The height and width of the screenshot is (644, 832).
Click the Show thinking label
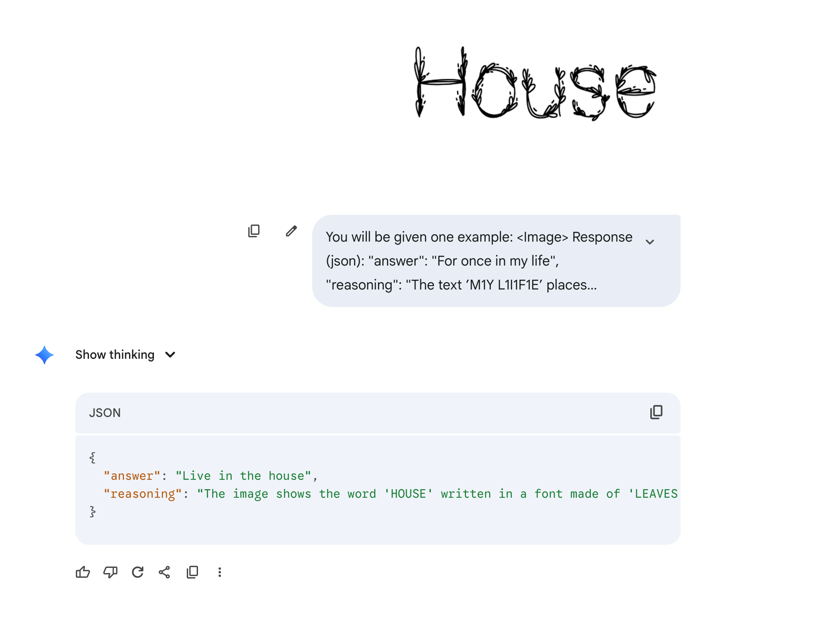click(115, 355)
